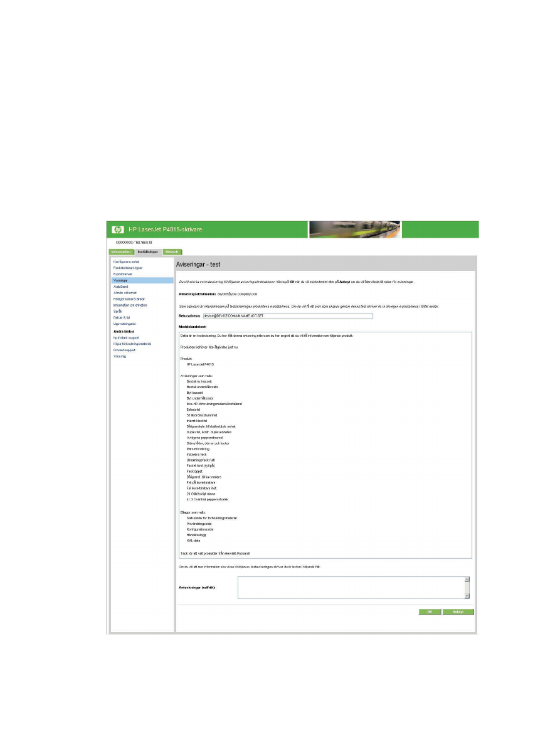
Task: Click the 'XML-data' attachment line
Action: 193,541
